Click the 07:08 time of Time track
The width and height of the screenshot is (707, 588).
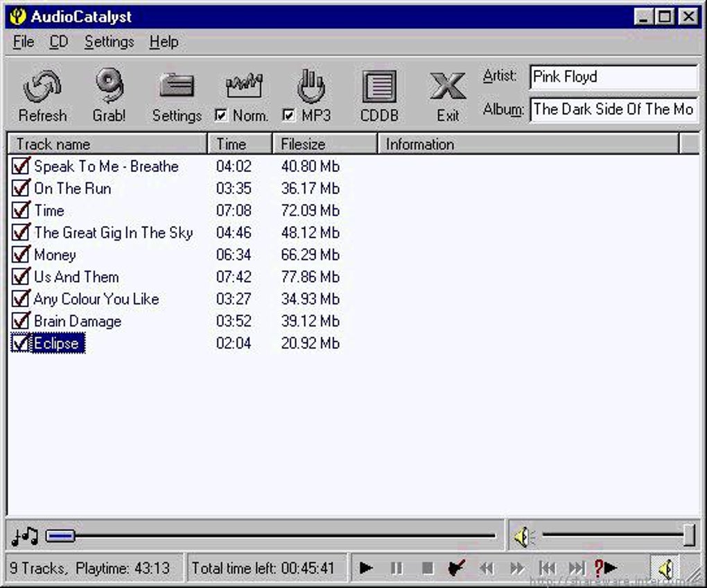pyautogui.click(x=234, y=211)
